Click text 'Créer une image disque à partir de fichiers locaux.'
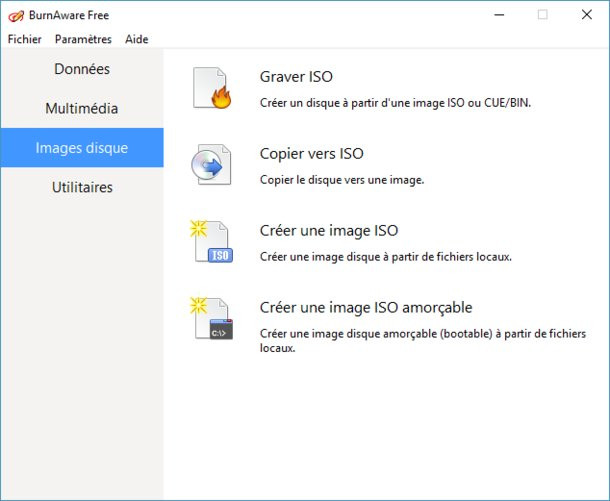This screenshot has height=501, width=610. point(386,257)
